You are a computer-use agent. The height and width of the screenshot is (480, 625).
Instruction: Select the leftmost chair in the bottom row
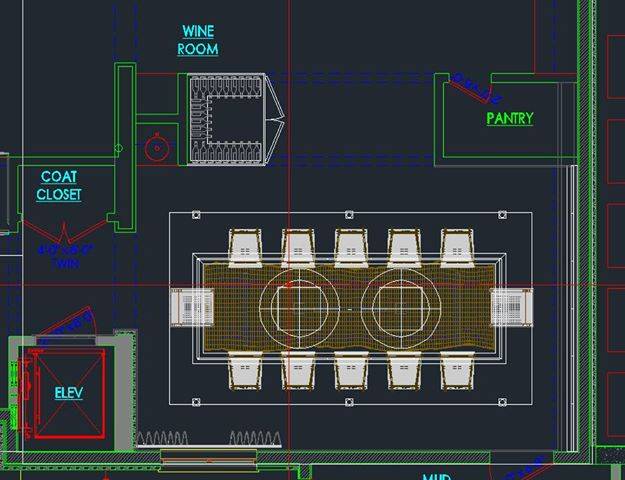point(245,370)
